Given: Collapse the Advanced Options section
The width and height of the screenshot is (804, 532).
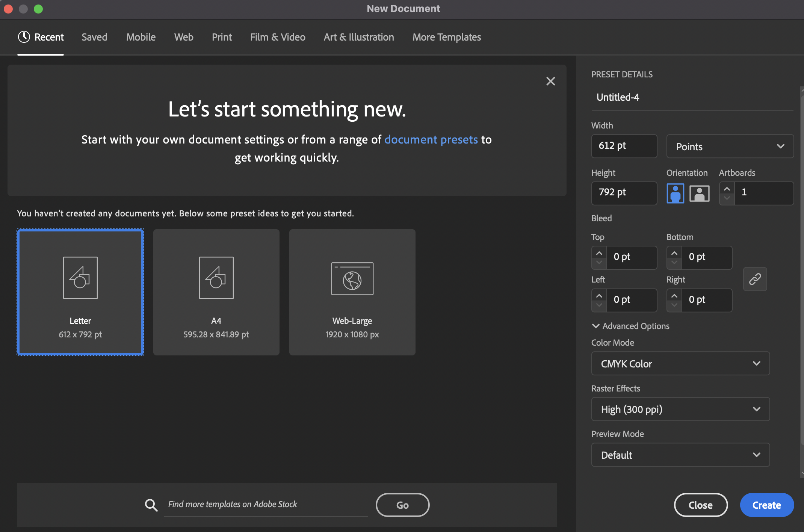Looking at the screenshot, I should (595, 326).
